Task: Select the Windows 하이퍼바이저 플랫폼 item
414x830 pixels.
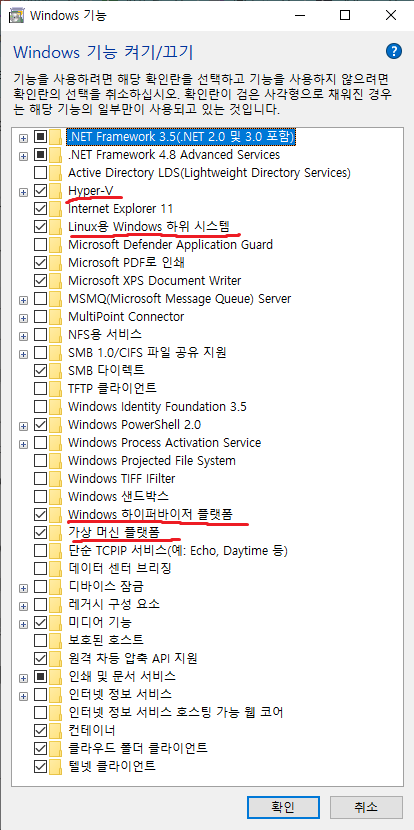Action: click(x=150, y=515)
